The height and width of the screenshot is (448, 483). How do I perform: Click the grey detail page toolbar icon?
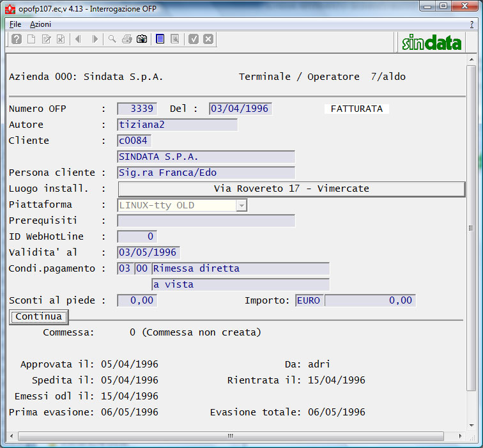(x=175, y=39)
